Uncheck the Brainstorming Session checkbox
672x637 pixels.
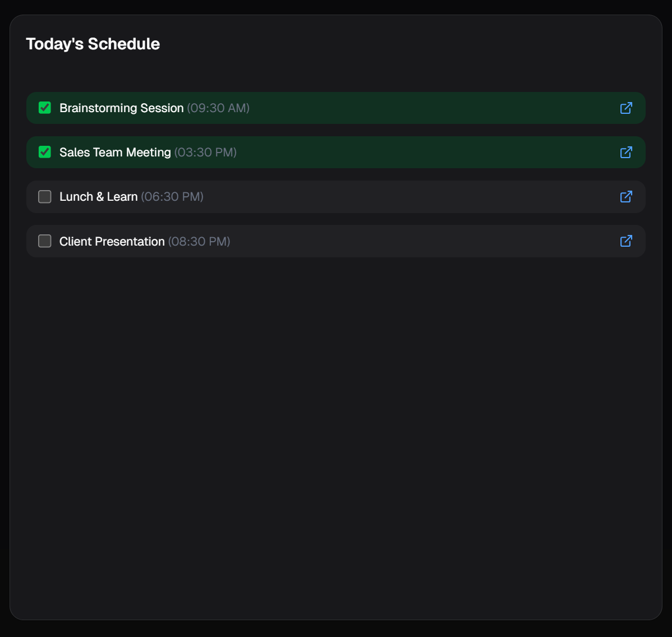click(x=45, y=108)
